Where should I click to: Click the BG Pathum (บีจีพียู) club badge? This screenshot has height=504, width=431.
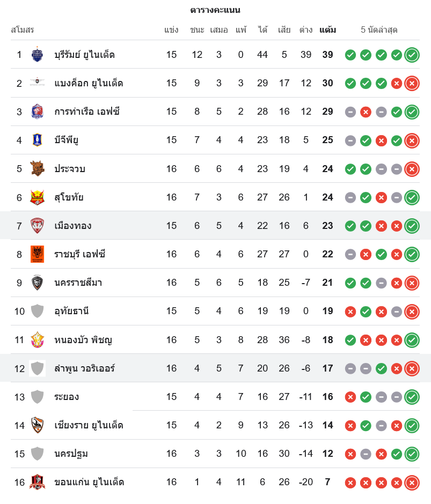37,140
